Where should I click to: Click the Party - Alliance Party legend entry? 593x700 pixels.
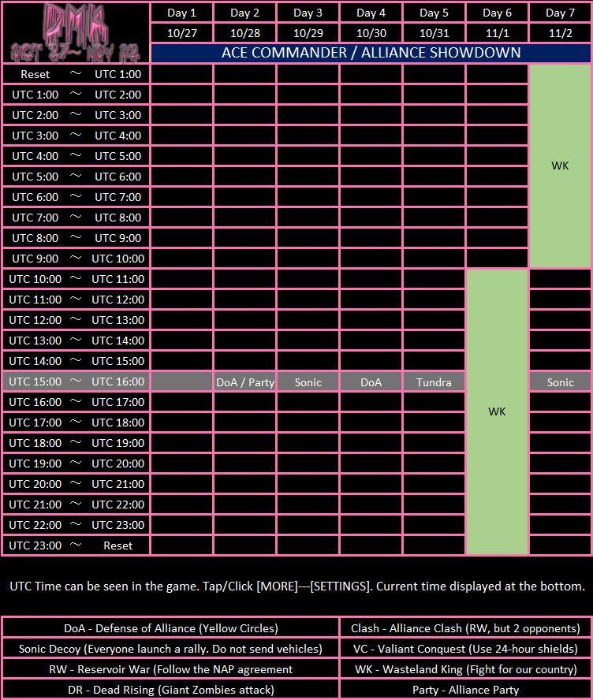pos(466,690)
